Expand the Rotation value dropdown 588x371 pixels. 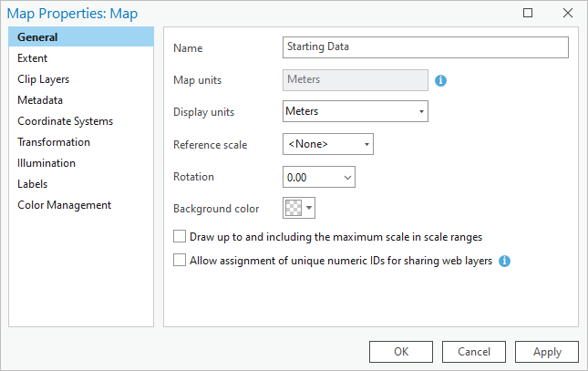(x=347, y=177)
